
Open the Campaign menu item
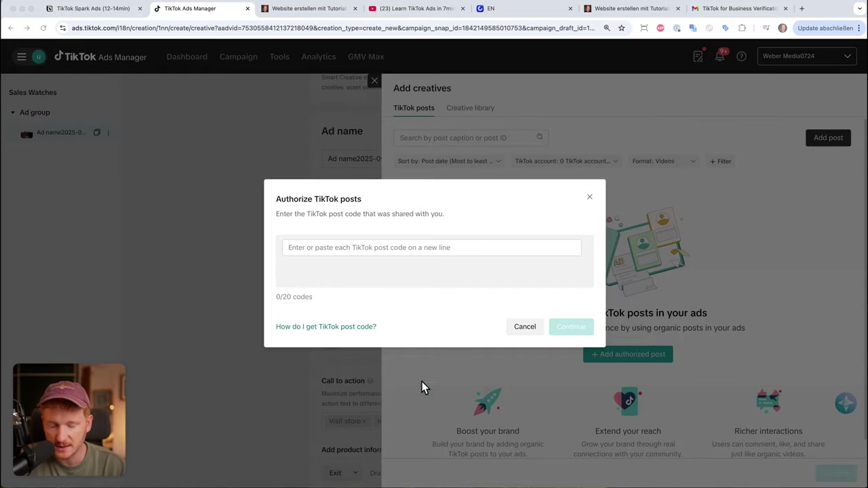[238, 56]
